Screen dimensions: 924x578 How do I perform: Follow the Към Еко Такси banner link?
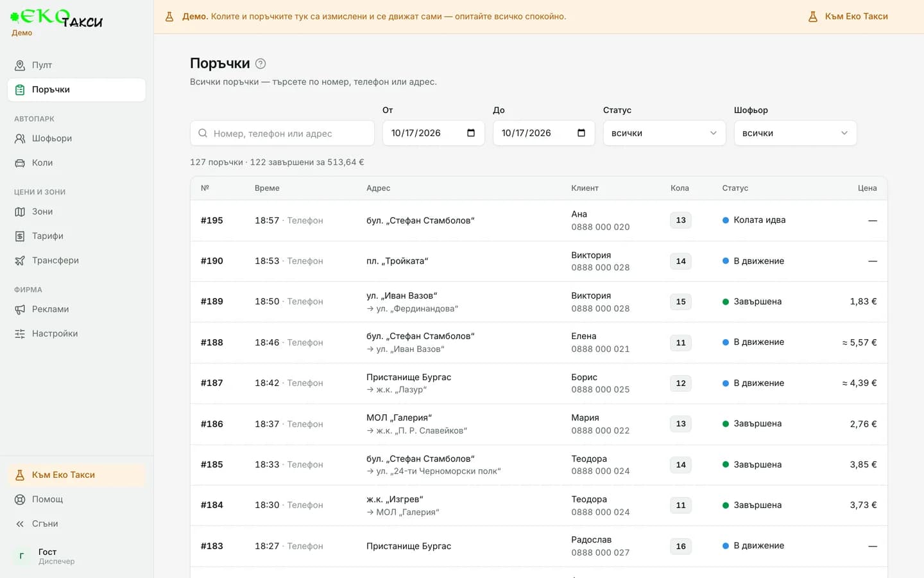tap(848, 17)
